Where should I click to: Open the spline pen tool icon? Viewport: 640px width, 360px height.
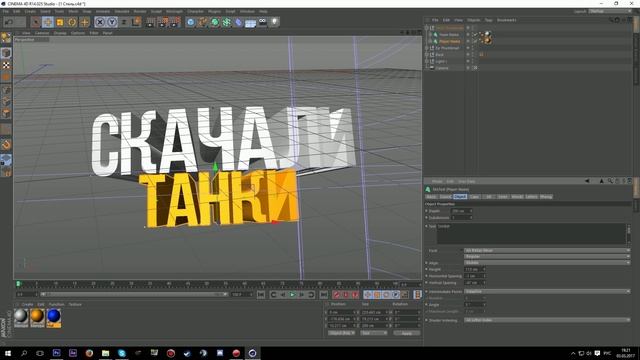coord(202,22)
